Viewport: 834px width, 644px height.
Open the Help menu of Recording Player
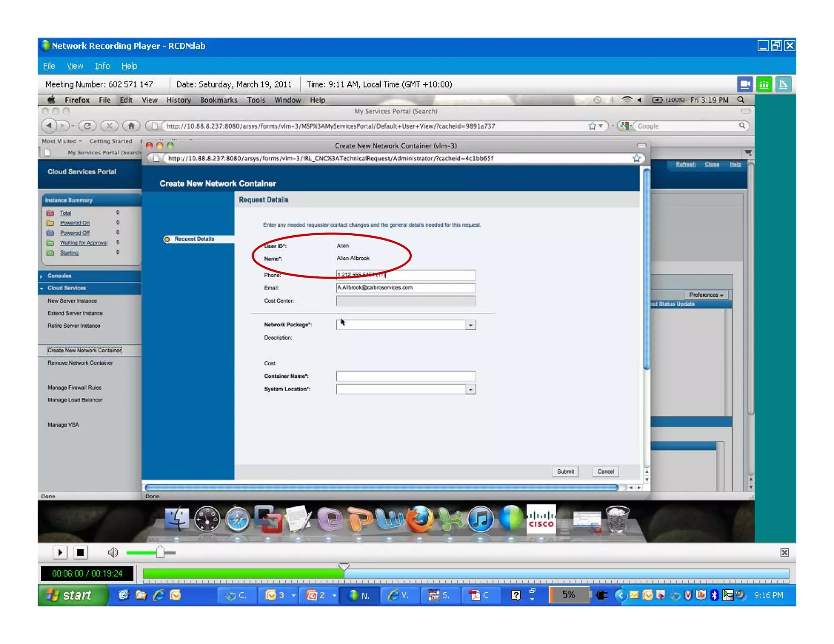tap(129, 66)
